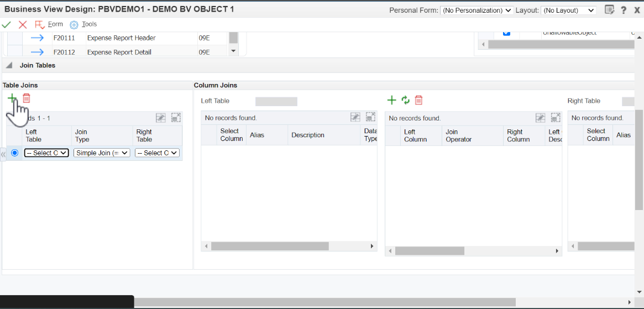Close the Business View Design form
Image resolution: width=644 pixels, height=309 pixels.
[637, 10]
